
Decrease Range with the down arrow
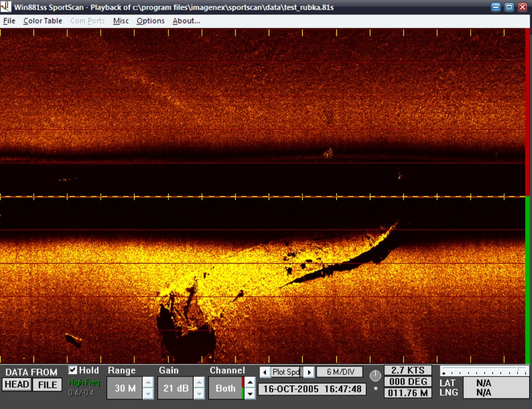148,394
